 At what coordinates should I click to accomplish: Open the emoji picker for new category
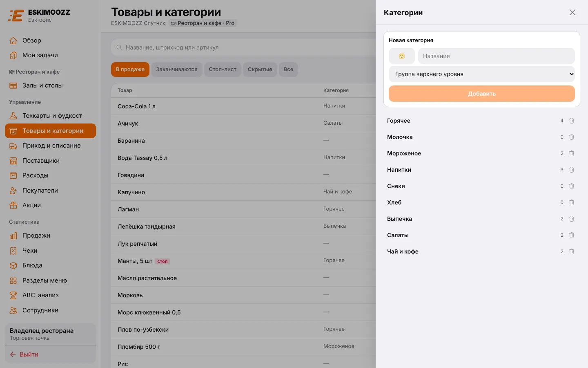(402, 56)
